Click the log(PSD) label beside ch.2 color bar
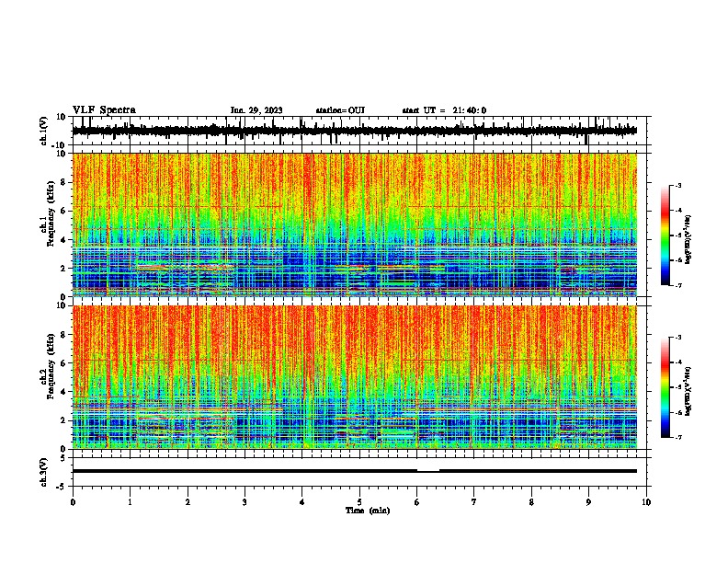The width and height of the screenshot is (728, 563). coord(688,391)
